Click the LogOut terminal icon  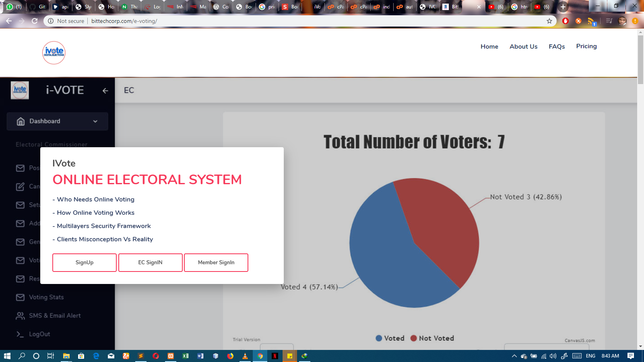[20, 334]
